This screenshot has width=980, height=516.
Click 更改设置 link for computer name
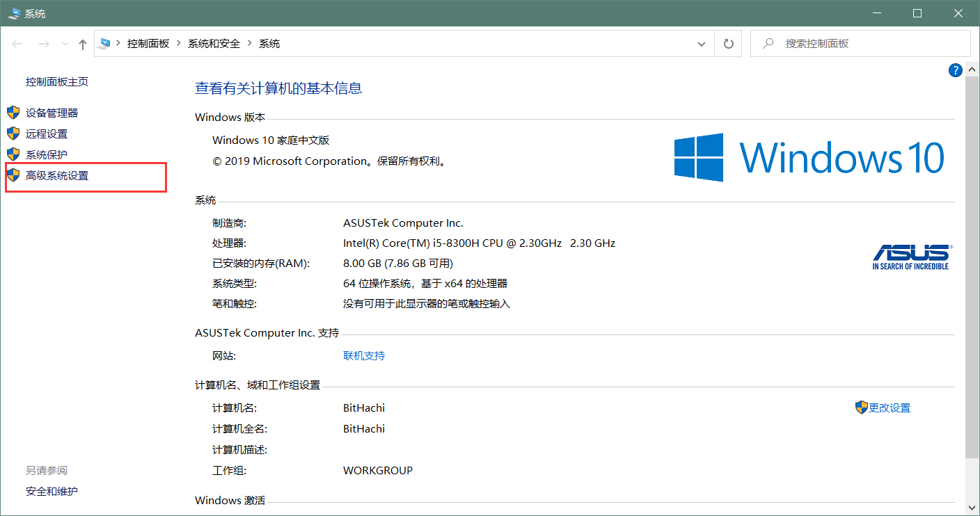(890, 408)
